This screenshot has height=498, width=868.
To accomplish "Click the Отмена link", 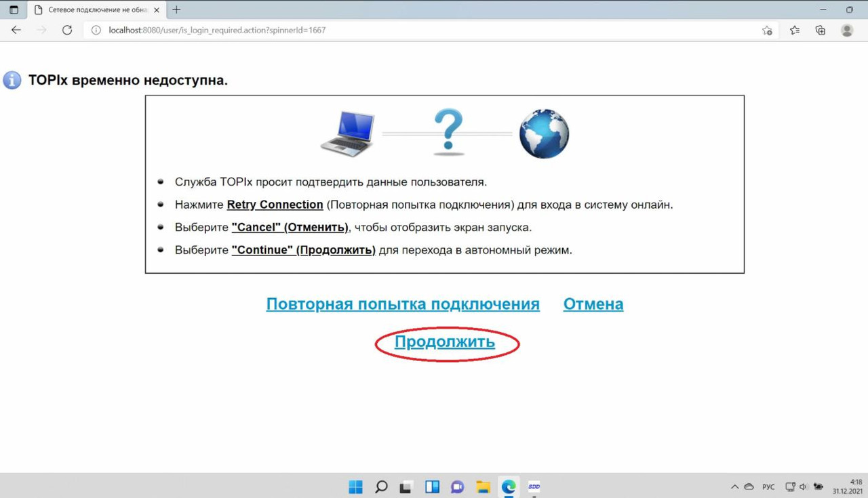I will pos(593,304).
